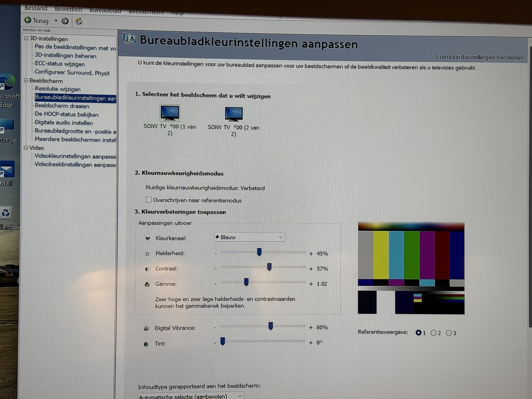
Task: Open Videobeeldinstellingen aanpassen page
Action: (x=75, y=165)
